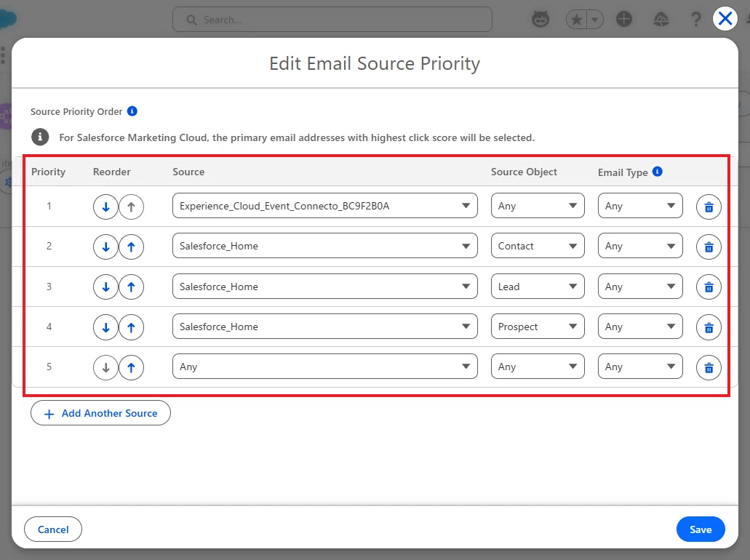Open the Prospect source object dropdown
The height and width of the screenshot is (560, 750).
tap(538, 327)
